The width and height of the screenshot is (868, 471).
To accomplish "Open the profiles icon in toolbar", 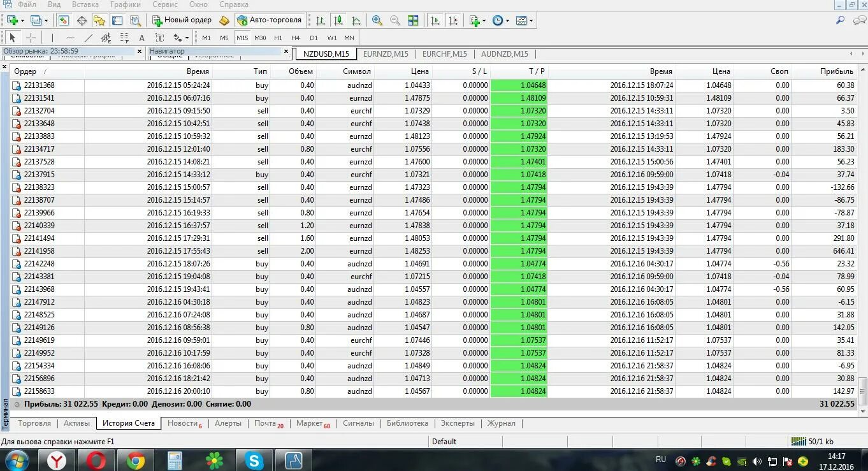I will 36,20.
